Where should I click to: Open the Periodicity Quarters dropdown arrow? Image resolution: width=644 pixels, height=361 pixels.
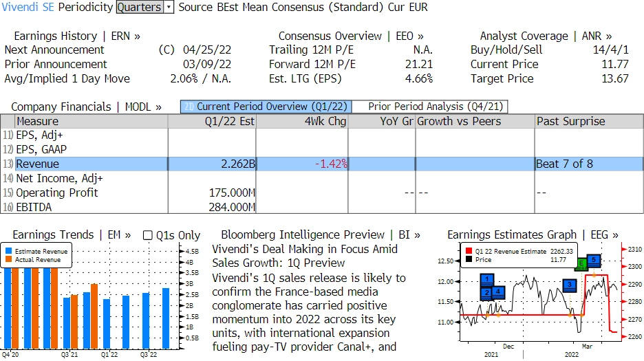pos(169,7)
